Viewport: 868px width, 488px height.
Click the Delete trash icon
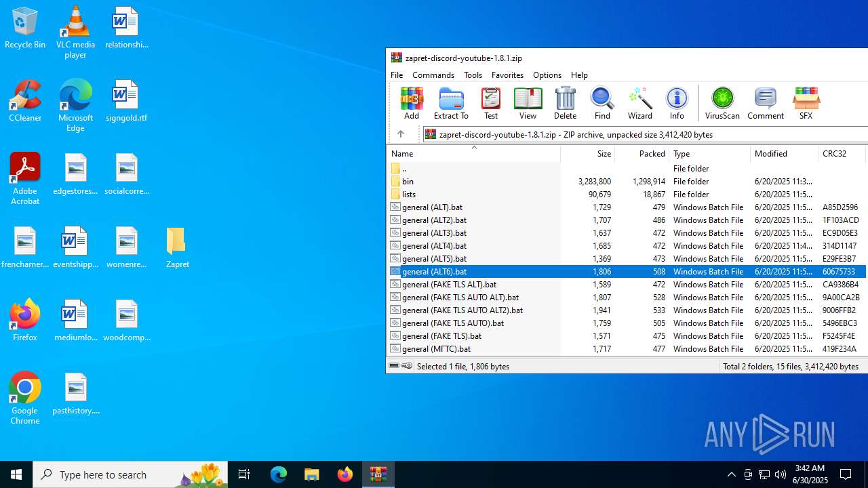click(565, 103)
